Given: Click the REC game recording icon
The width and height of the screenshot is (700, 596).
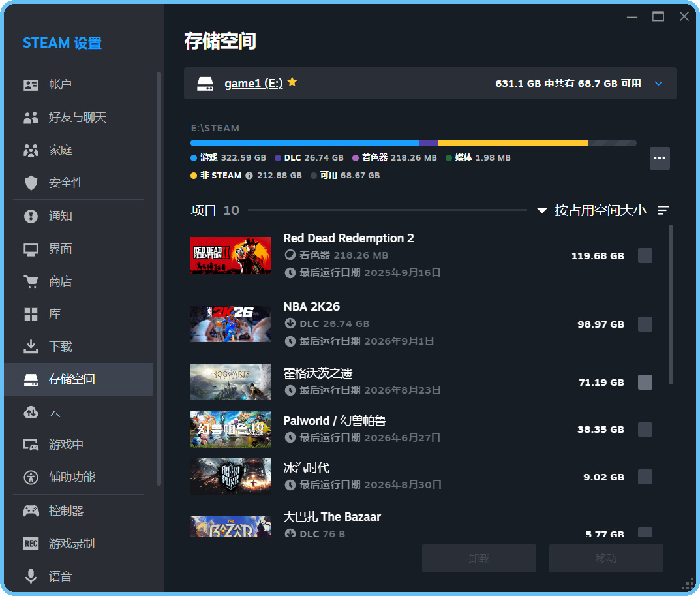Looking at the screenshot, I should click(x=31, y=544).
